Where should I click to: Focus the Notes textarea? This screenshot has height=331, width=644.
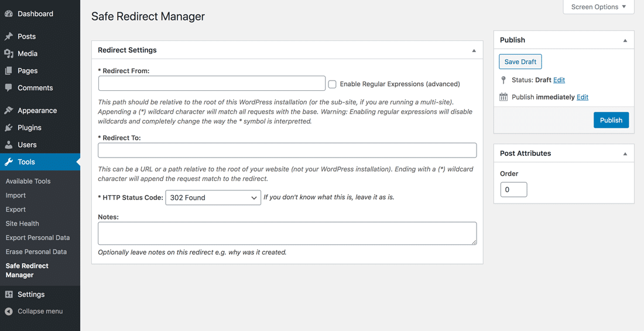tap(287, 234)
